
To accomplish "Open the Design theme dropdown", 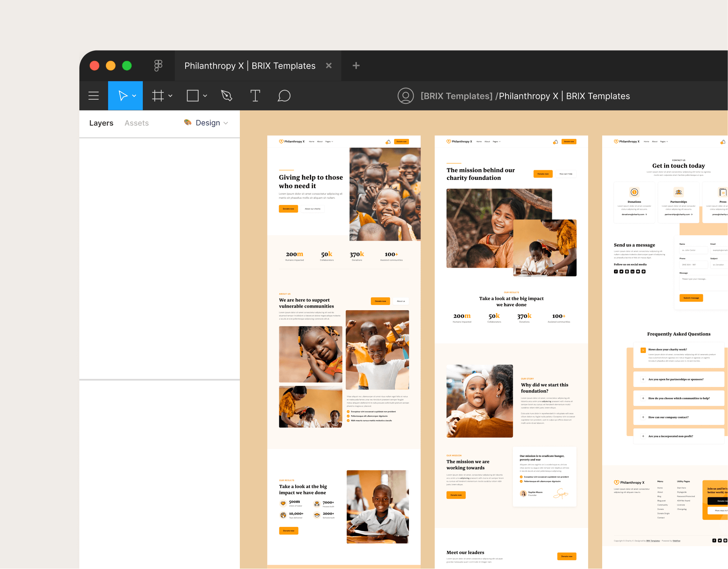I will [208, 123].
